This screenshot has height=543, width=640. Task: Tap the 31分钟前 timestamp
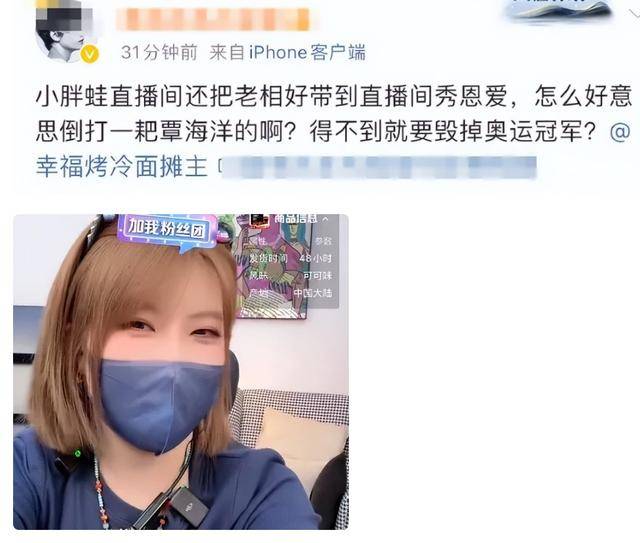[159, 53]
